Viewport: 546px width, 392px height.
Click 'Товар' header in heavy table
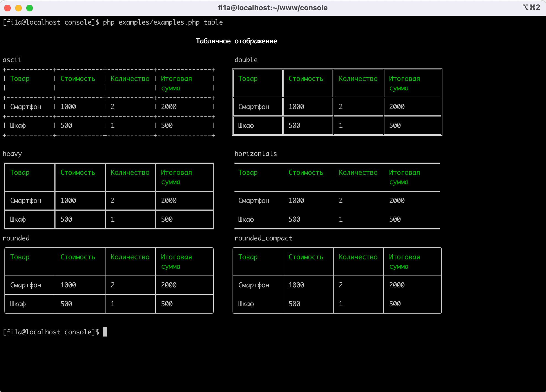[20, 173]
